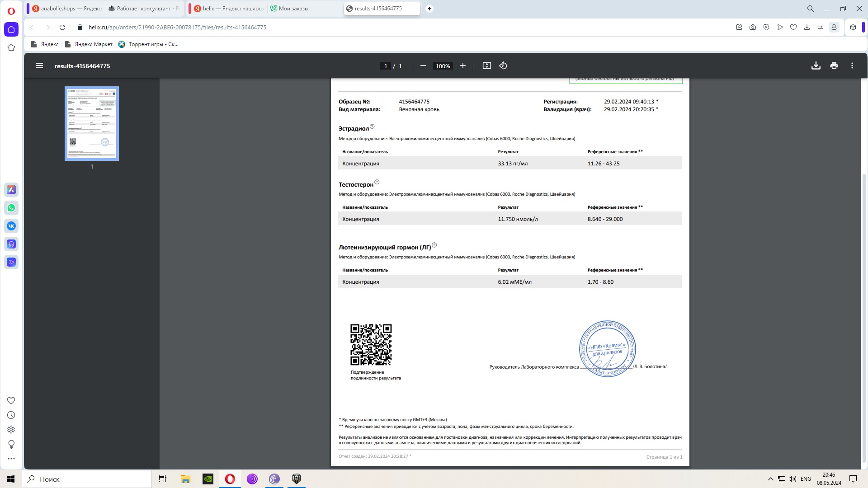This screenshot has height=488, width=868.
Task: Open VK messenger in sidebar
Action: point(11,226)
